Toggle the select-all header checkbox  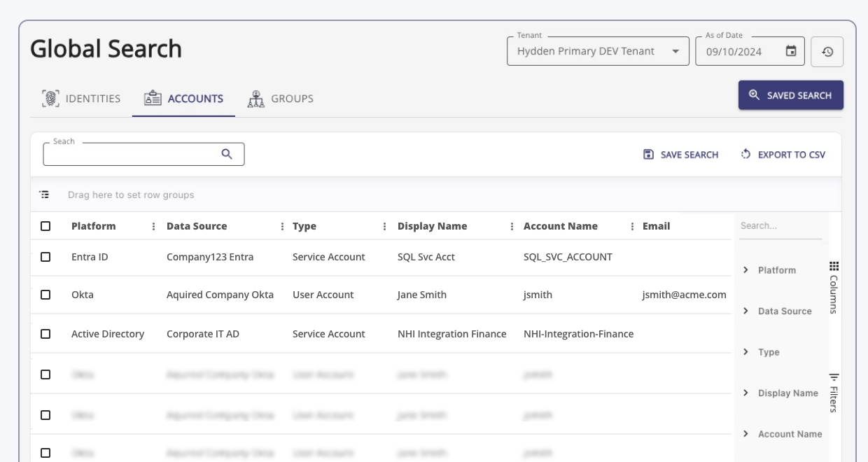(45, 226)
